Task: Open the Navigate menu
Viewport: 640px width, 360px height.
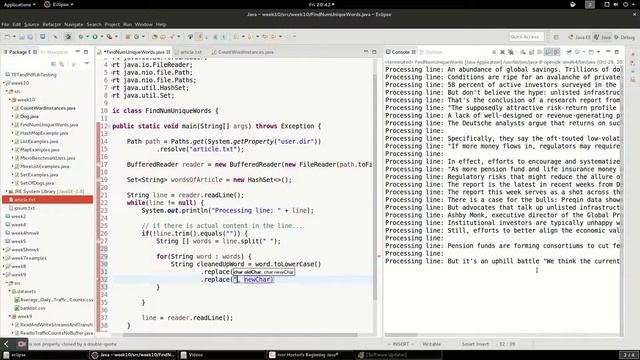Action: (73, 24)
